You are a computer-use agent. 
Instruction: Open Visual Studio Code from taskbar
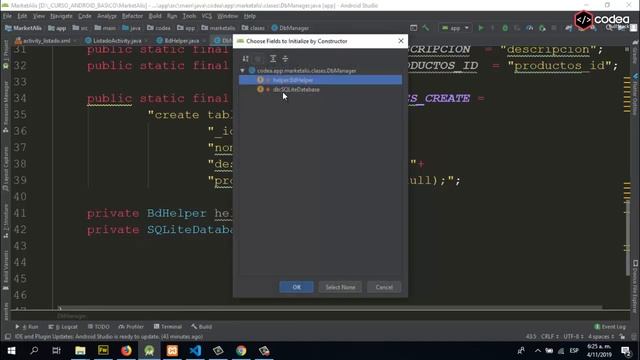tap(195, 351)
